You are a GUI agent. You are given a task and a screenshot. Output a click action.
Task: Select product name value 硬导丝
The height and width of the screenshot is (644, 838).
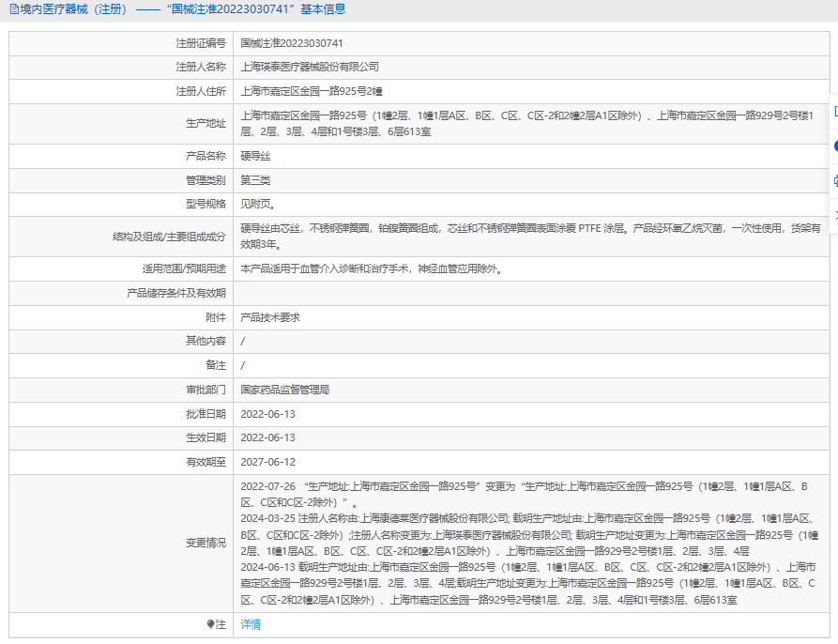[x=255, y=156]
